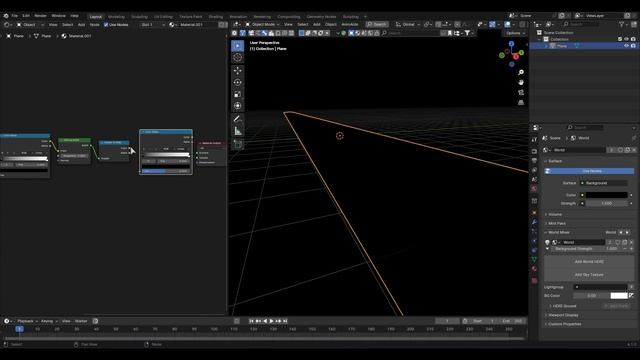The image size is (640, 360).
Task: Open Object Mode dropdown in viewport
Action: point(262,24)
